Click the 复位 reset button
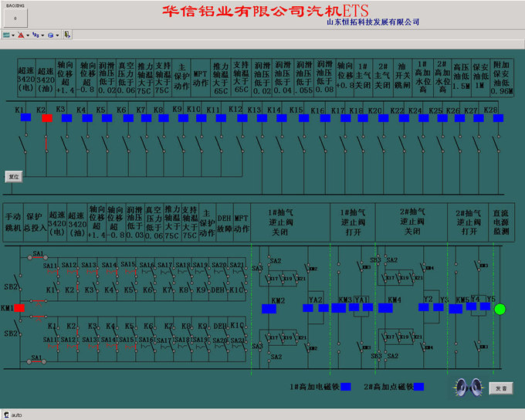 click(14, 177)
